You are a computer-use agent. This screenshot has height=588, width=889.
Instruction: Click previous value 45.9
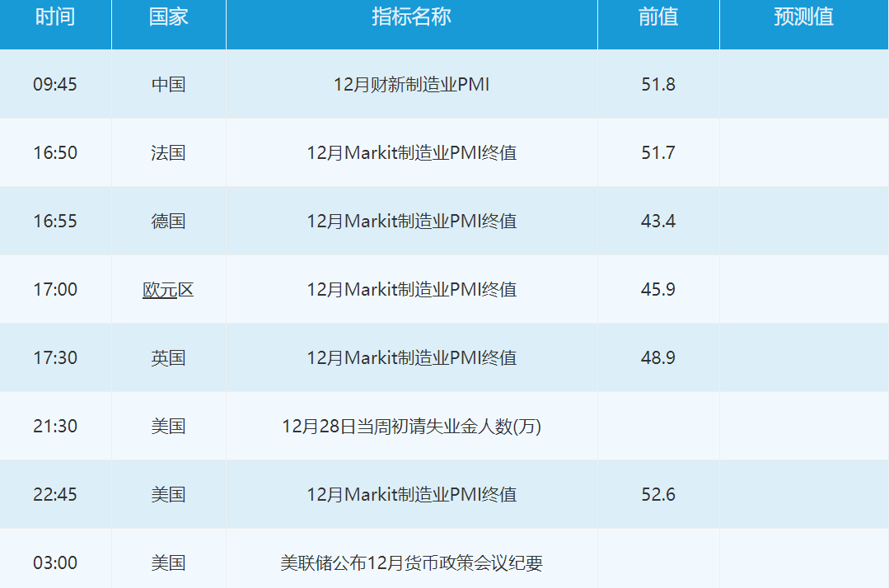(x=658, y=289)
